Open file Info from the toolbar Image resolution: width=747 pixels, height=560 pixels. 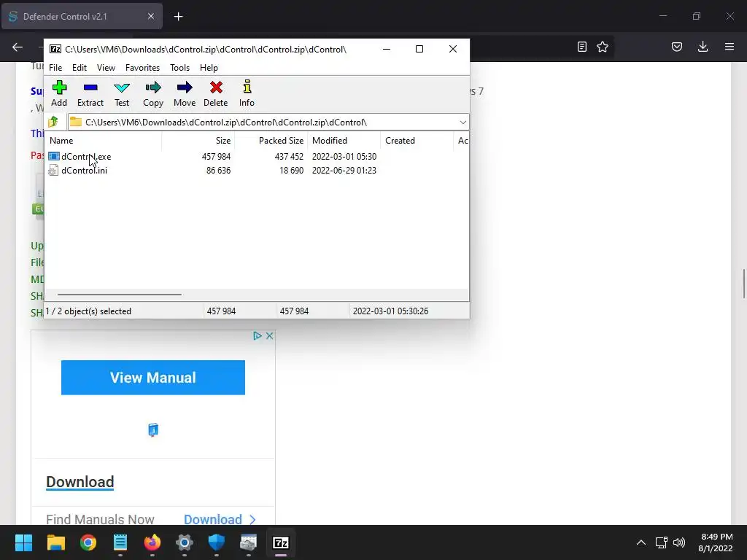coord(247,93)
